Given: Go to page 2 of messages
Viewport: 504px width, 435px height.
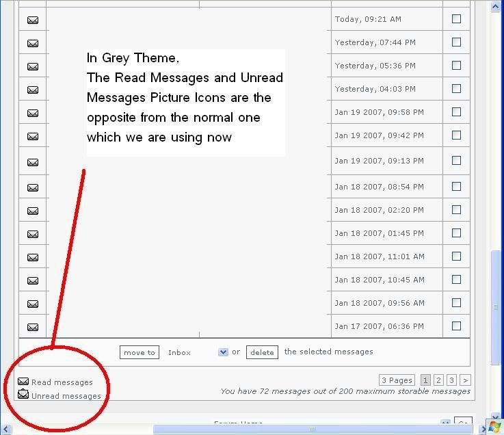Looking at the screenshot, I should click(x=438, y=380).
